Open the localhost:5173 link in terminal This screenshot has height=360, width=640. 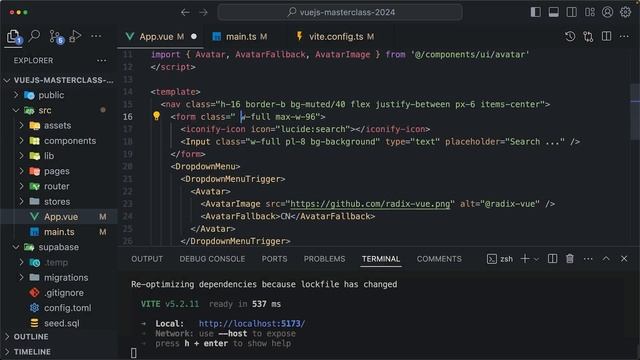252,324
